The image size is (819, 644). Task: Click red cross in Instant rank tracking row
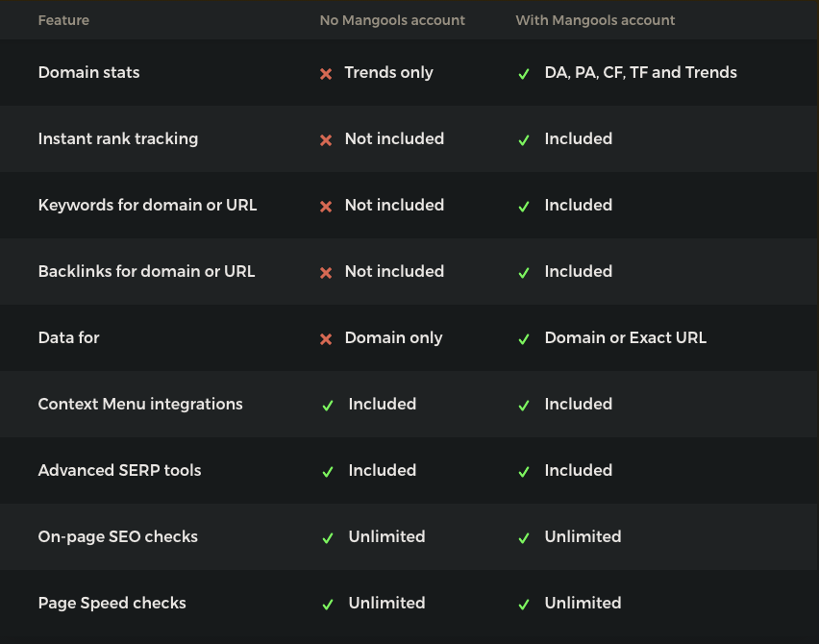coord(326,140)
